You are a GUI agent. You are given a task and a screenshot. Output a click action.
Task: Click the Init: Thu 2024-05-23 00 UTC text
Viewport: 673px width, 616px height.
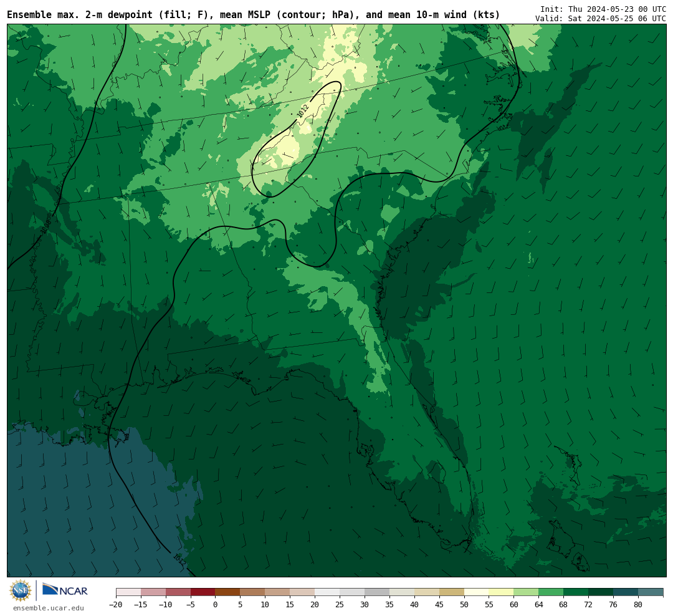[603, 9]
